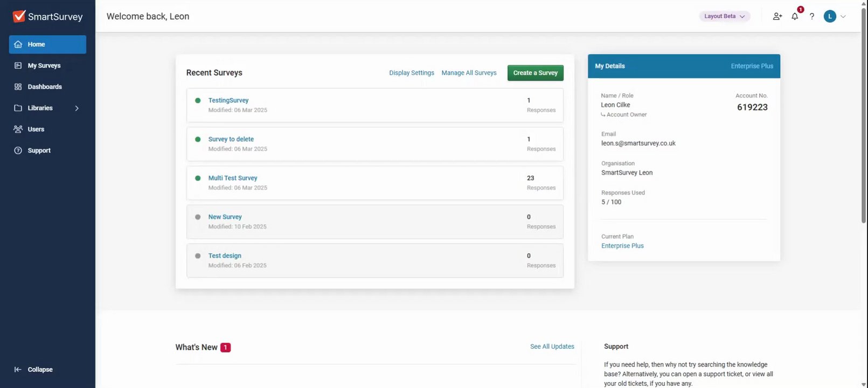
Task: Open the notifications bell icon
Action: [x=795, y=16]
